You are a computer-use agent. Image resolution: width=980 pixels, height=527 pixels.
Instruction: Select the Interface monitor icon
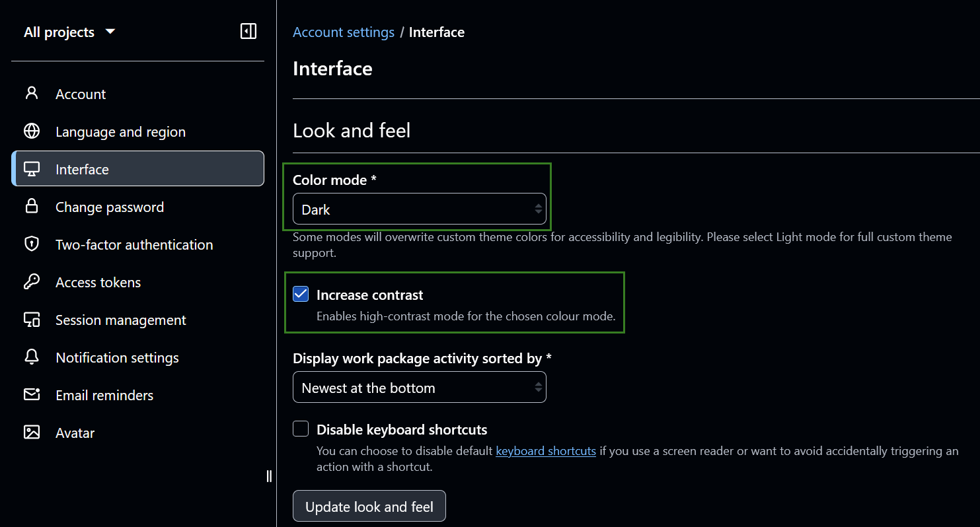(x=32, y=168)
